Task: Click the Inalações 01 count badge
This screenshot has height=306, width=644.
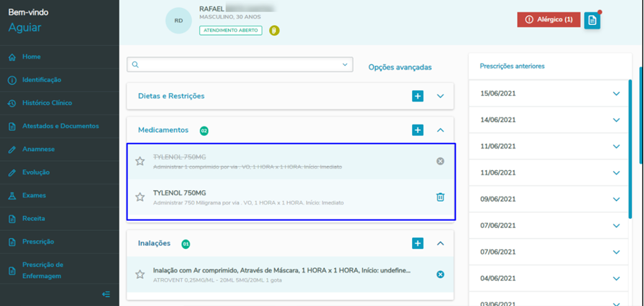Action: pos(186,244)
